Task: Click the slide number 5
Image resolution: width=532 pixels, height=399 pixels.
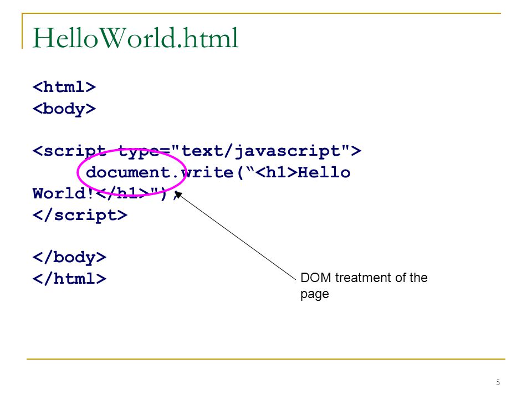Action: pos(498,382)
